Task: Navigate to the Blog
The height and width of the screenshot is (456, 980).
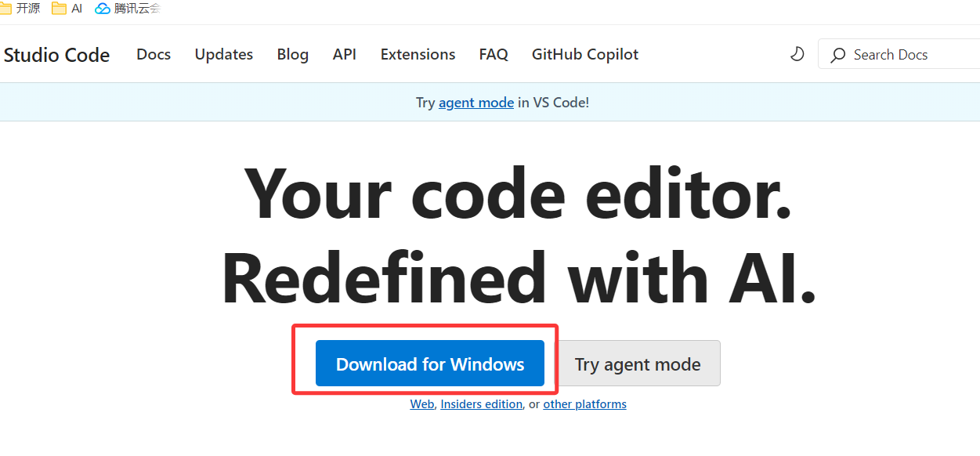Action: pyautogui.click(x=292, y=55)
